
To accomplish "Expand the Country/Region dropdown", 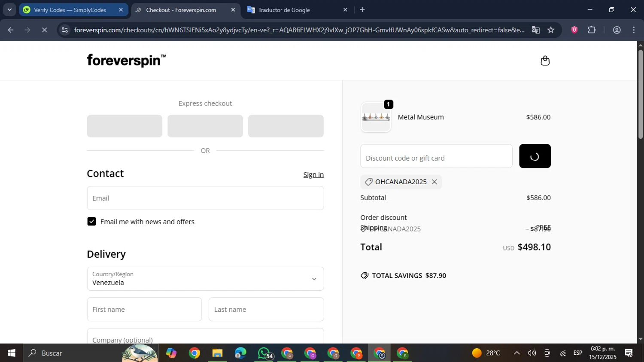I will click(x=205, y=279).
